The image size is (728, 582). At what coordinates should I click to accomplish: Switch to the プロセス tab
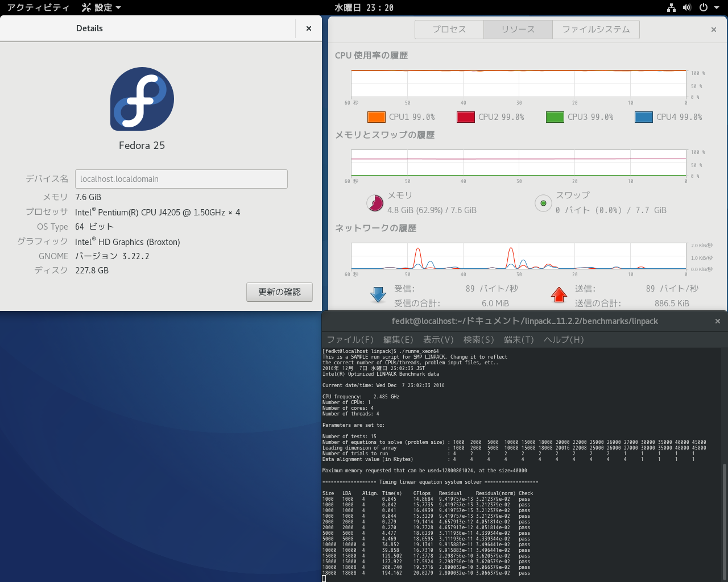pos(449,30)
